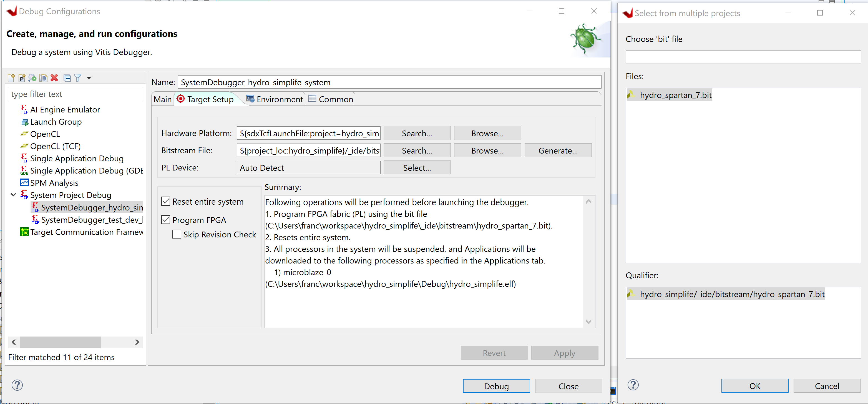The image size is (868, 404).
Task: Click the Choose 'bit' file input
Action: coord(743,57)
